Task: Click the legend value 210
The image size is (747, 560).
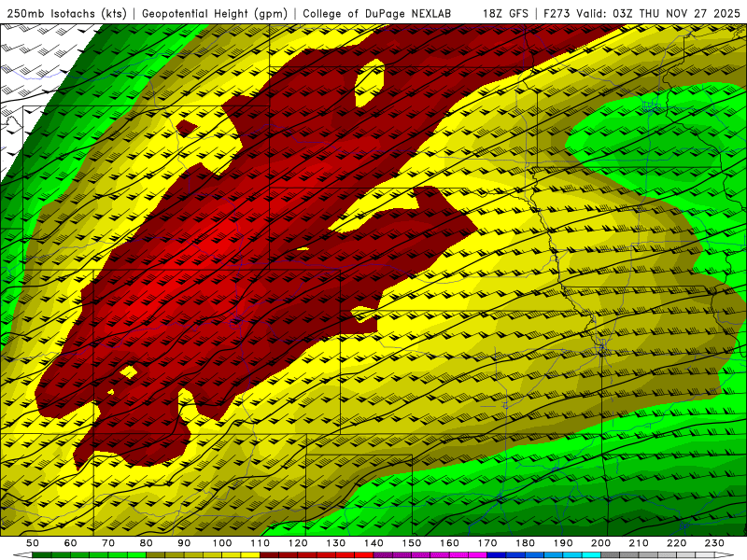Action: pos(639,543)
